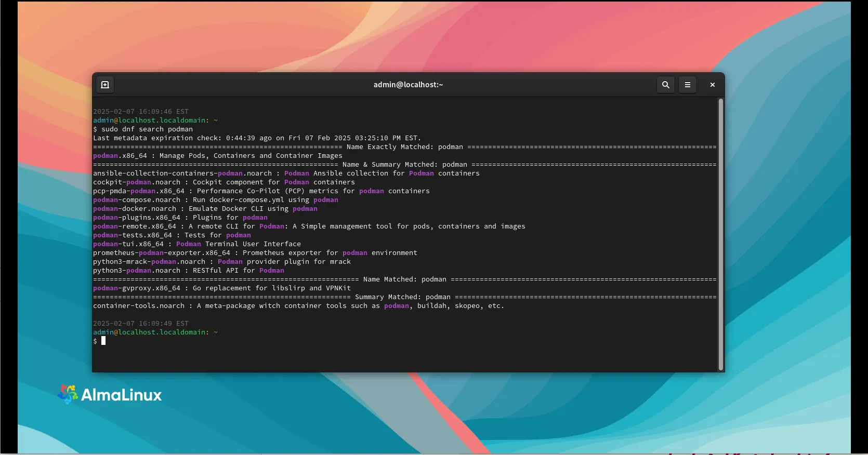Image resolution: width=868 pixels, height=455 pixels.
Task: Click the timestamp 2025-02-07 16:09:46 EST
Action: tap(141, 112)
